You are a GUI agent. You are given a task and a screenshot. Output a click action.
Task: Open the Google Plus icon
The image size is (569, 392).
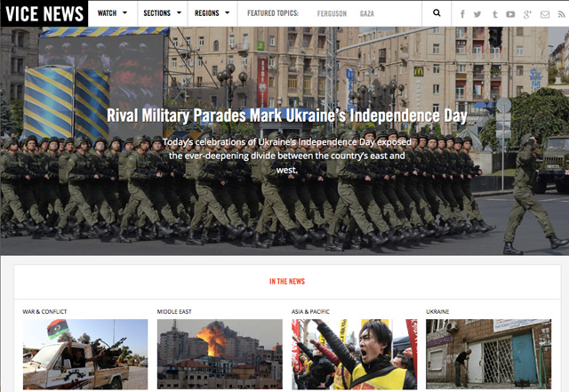[527, 14]
